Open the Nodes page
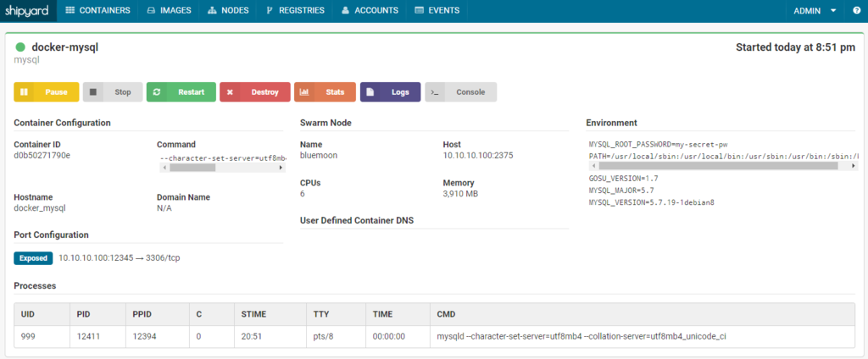Viewport: 868px width, 359px height. tap(228, 10)
